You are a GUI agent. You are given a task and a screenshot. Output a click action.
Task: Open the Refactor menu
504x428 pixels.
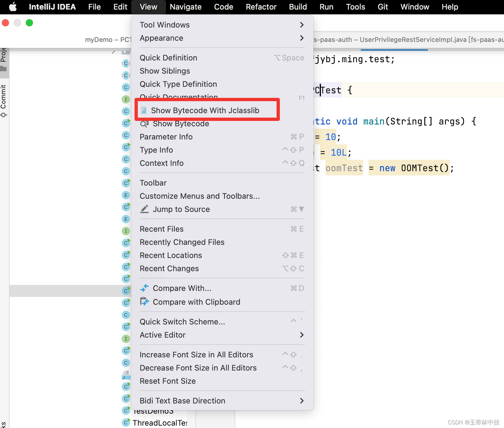coord(261,7)
